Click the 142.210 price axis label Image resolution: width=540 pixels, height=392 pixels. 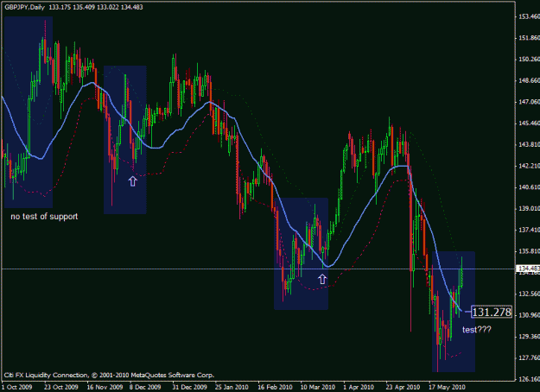pos(529,166)
